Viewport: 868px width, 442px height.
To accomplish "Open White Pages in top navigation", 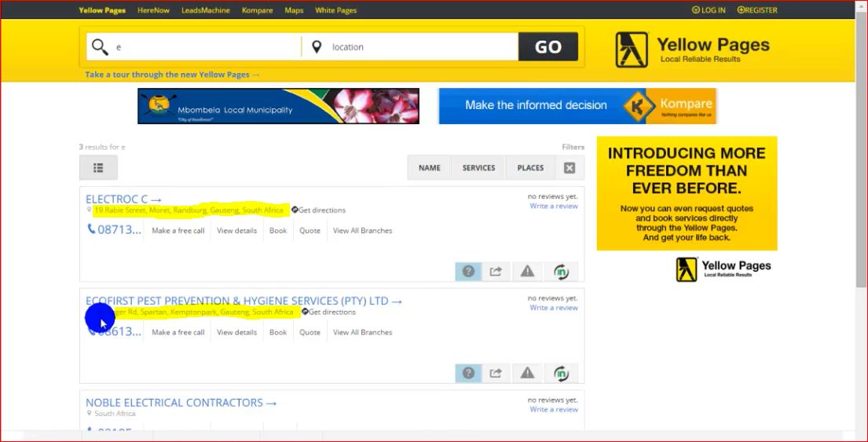I will click(x=336, y=10).
